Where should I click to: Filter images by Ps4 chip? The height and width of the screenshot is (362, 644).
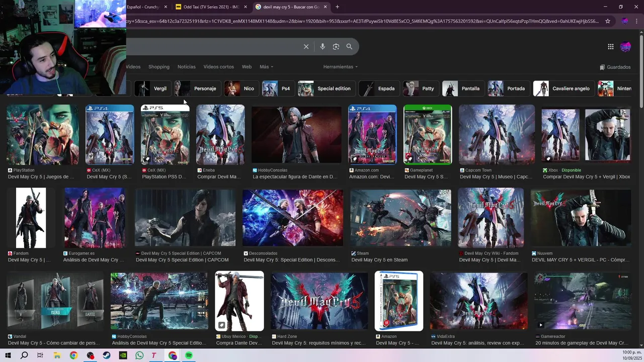(278, 88)
